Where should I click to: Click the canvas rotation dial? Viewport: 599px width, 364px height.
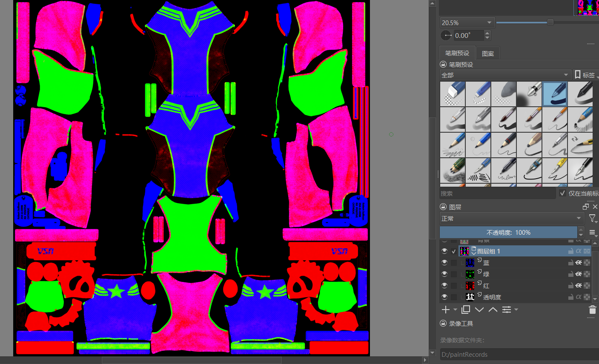pos(446,35)
